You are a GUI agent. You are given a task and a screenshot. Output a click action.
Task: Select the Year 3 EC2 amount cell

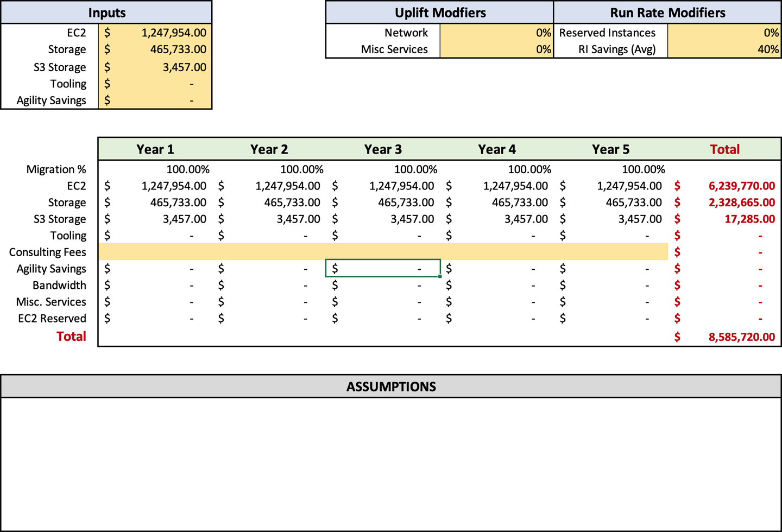coord(383,186)
